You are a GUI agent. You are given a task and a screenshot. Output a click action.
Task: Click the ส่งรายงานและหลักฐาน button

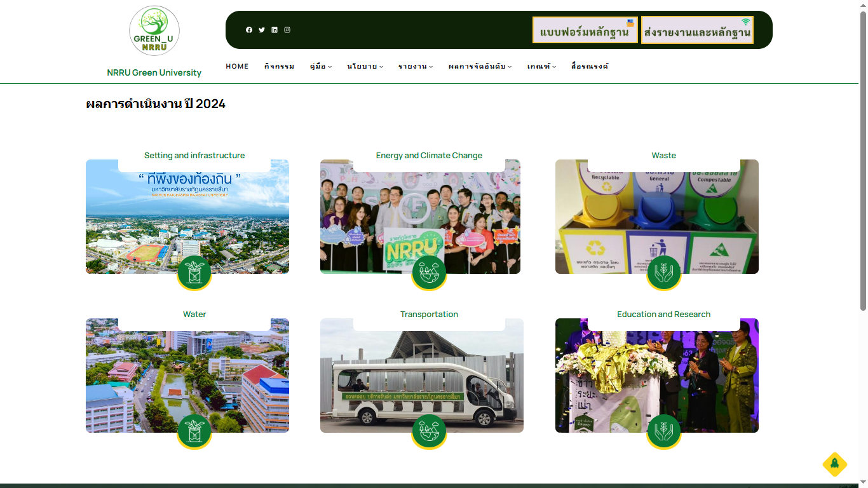coord(697,30)
